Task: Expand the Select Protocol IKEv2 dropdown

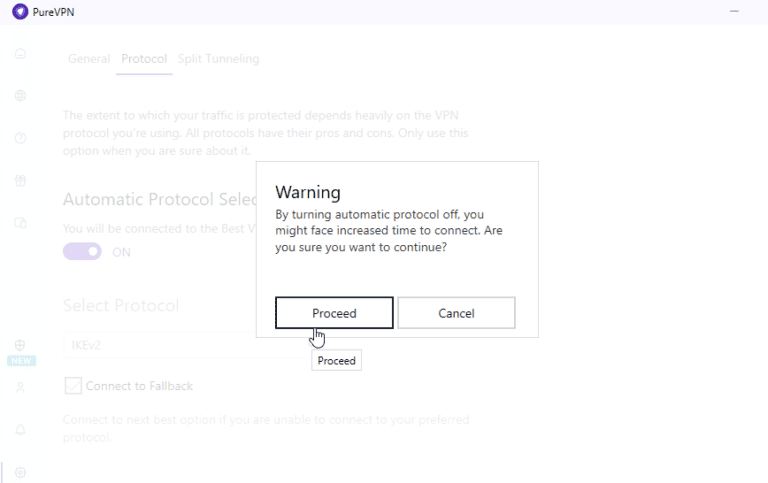Action: (160, 345)
